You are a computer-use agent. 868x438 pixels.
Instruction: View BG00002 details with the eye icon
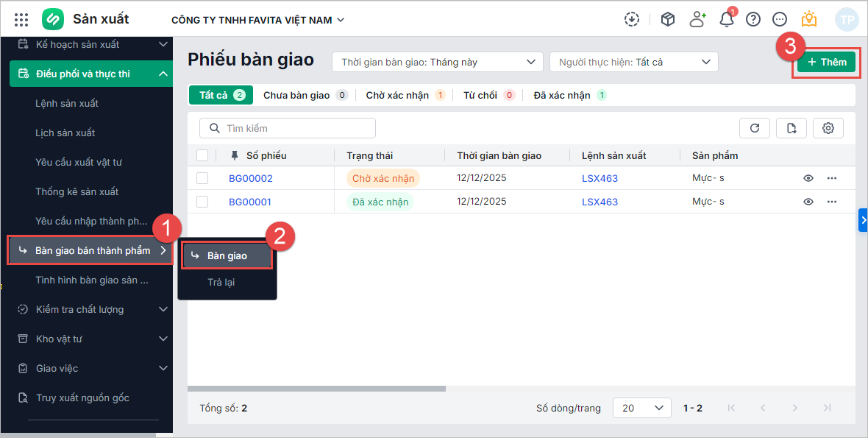tap(808, 178)
